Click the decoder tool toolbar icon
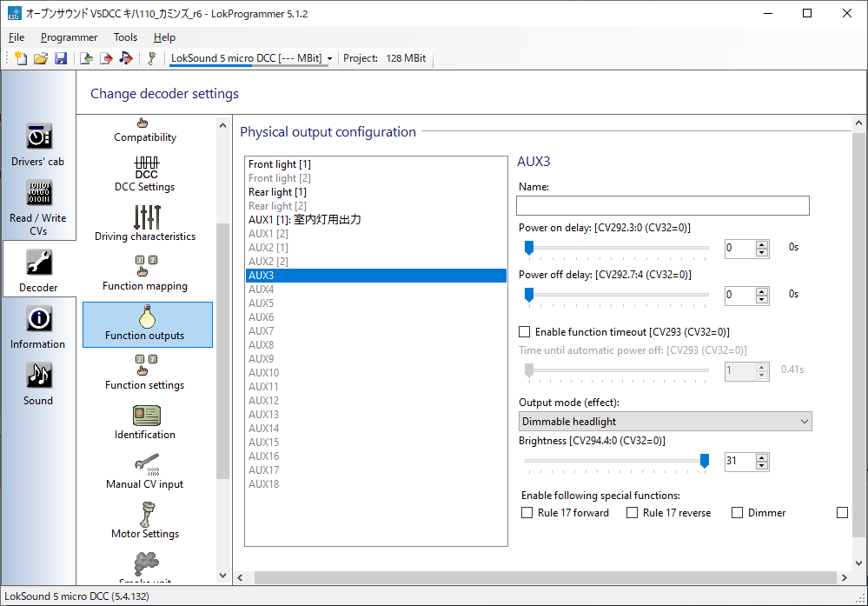This screenshot has width=868, height=606. pos(152,58)
